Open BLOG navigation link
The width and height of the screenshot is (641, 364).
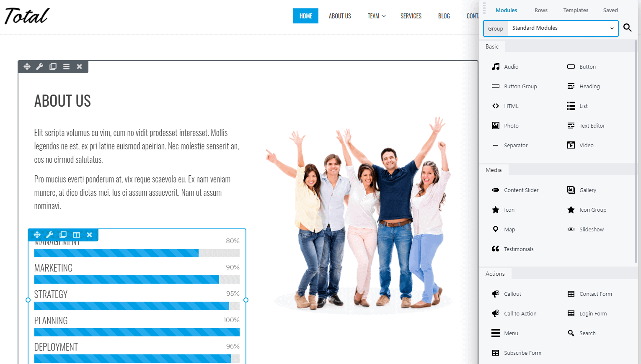point(444,16)
